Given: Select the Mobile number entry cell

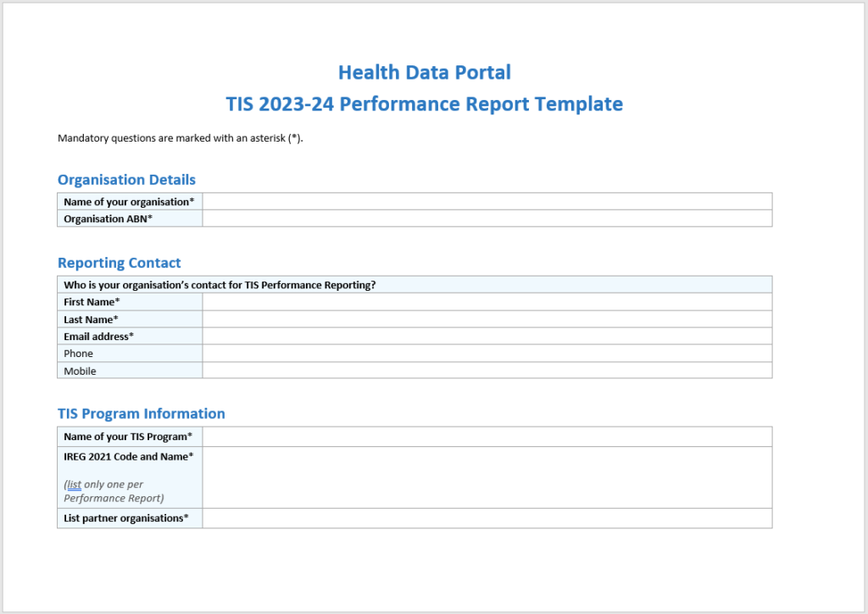Looking at the screenshot, I should click(487, 371).
